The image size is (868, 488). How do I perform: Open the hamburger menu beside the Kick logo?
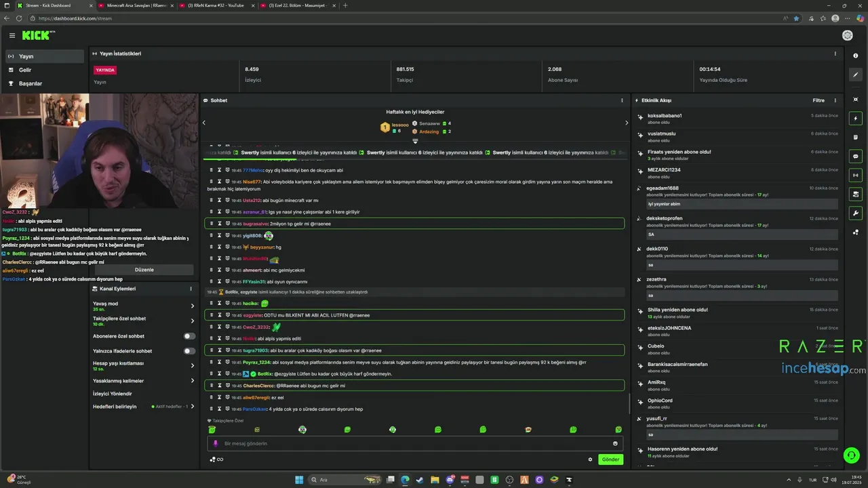tap(12, 35)
